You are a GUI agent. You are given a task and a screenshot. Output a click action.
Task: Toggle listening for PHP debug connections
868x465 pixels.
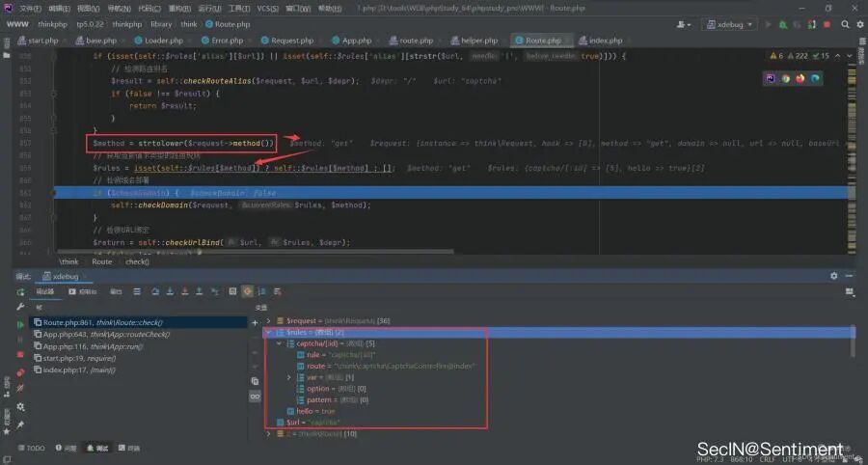(x=812, y=24)
